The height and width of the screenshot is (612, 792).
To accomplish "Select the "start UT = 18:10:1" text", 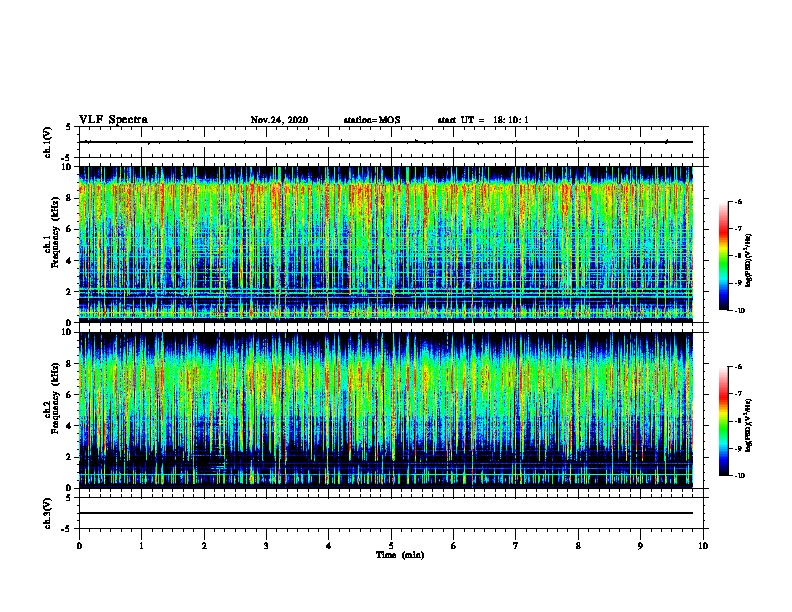I will tap(483, 120).
